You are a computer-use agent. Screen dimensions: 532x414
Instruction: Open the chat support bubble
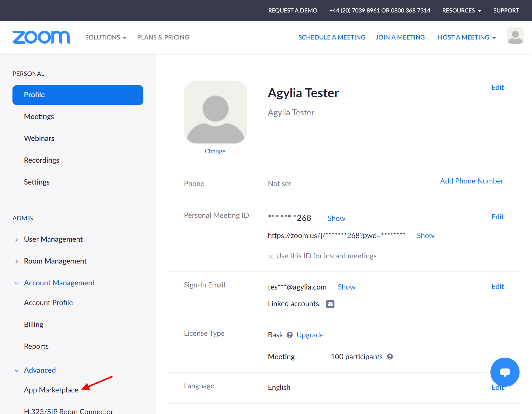coord(505,372)
